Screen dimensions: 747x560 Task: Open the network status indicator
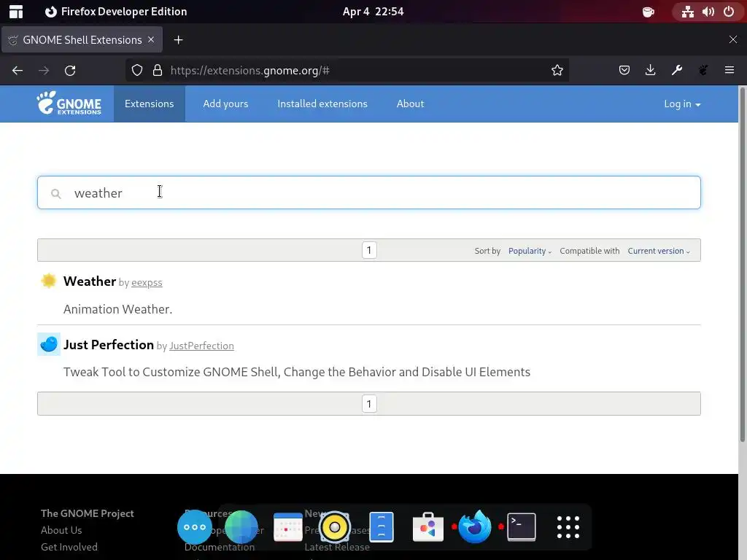[687, 12]
